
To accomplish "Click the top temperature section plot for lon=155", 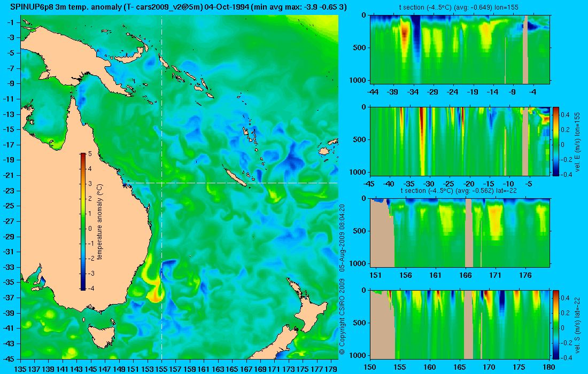I will coord(460,50).
